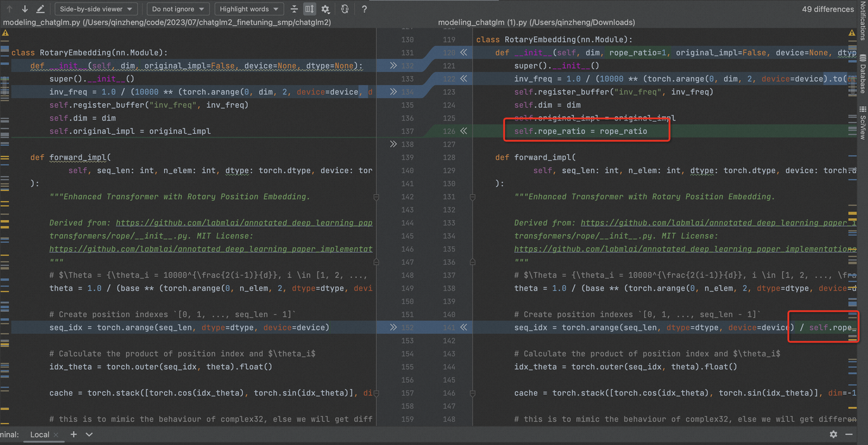
Task: Add a new terminal session
Action: [74, 434]
